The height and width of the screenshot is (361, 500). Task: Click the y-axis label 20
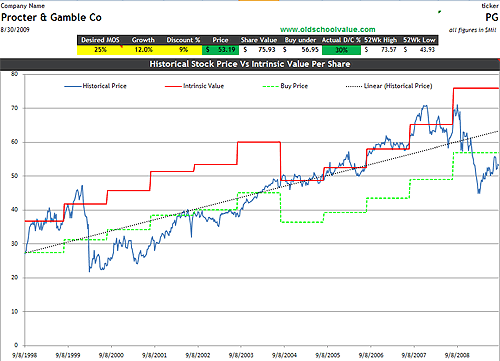[x=15, y=278]
